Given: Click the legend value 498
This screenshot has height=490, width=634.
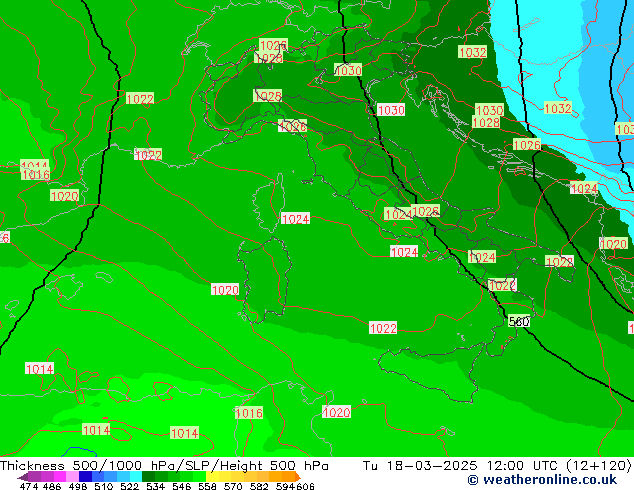Looking at the screenshot, I should [x=78, y=486].
